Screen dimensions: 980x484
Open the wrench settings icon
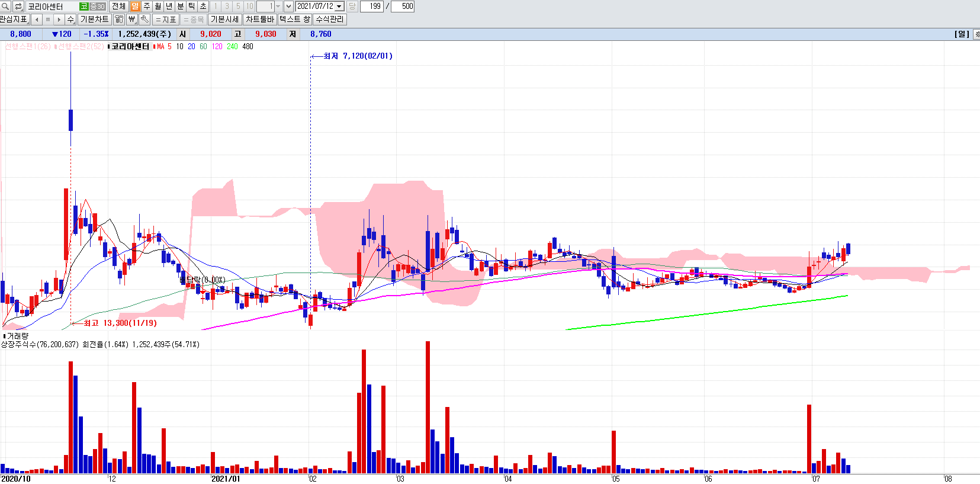[x=144, y=20]
